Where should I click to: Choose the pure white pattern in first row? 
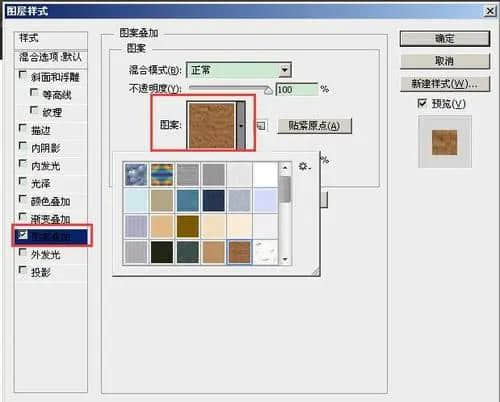(x=265, y=174)
